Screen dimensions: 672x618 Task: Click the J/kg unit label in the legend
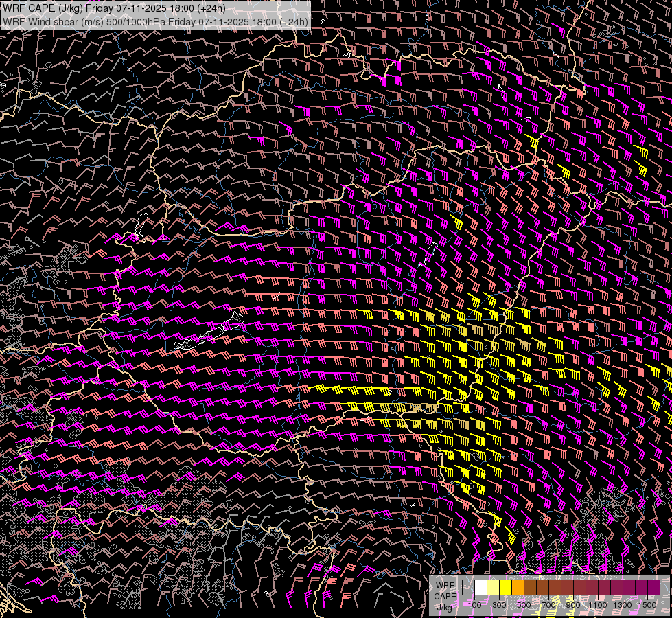coord(445,607)
